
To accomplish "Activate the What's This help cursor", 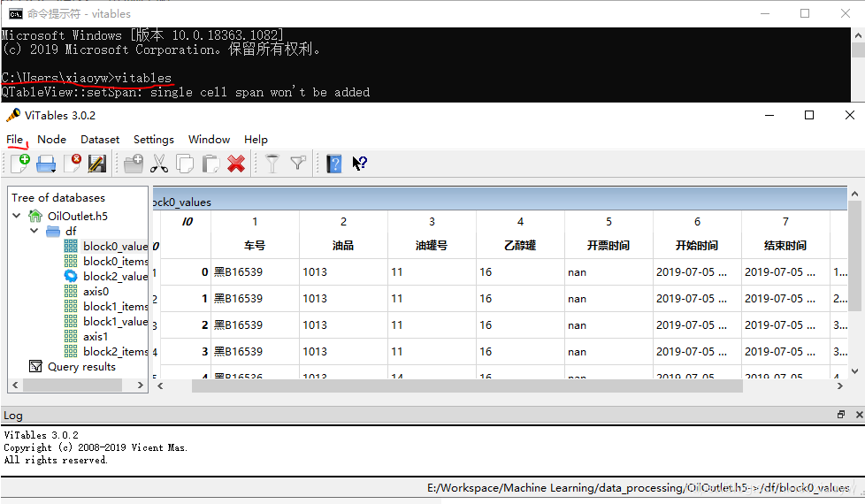I will (360, 164).
